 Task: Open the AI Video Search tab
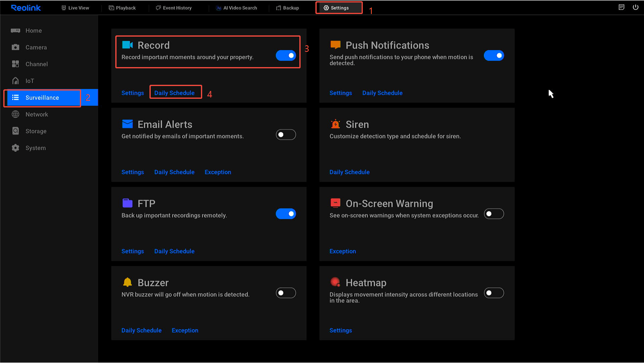237,8
